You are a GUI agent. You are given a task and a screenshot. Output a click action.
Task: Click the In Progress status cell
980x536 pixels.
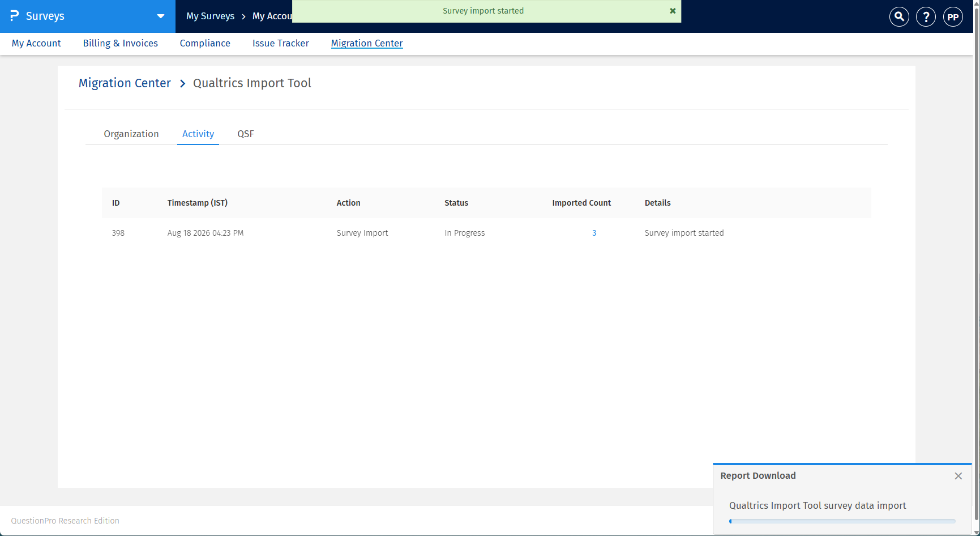(x=465, y=233)
